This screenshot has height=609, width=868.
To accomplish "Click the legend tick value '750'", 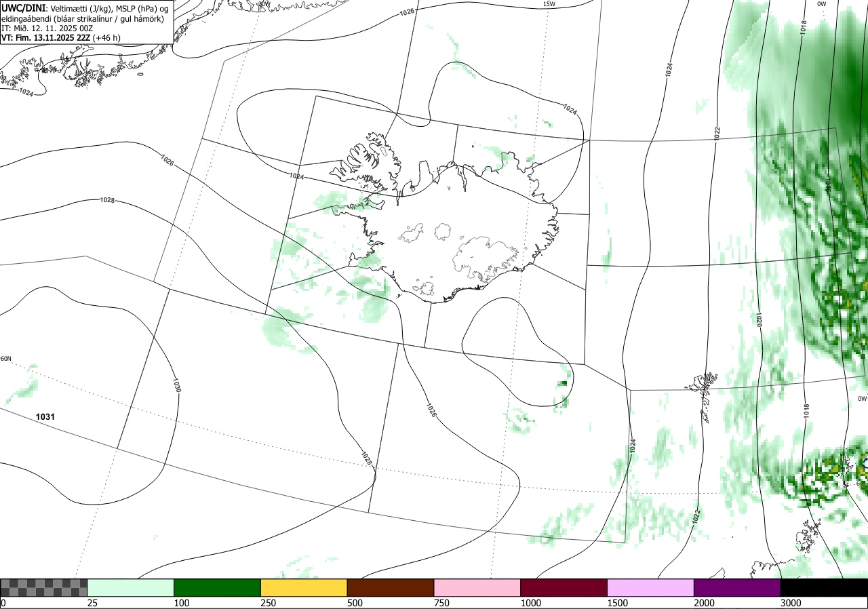I will coord(441,603).
